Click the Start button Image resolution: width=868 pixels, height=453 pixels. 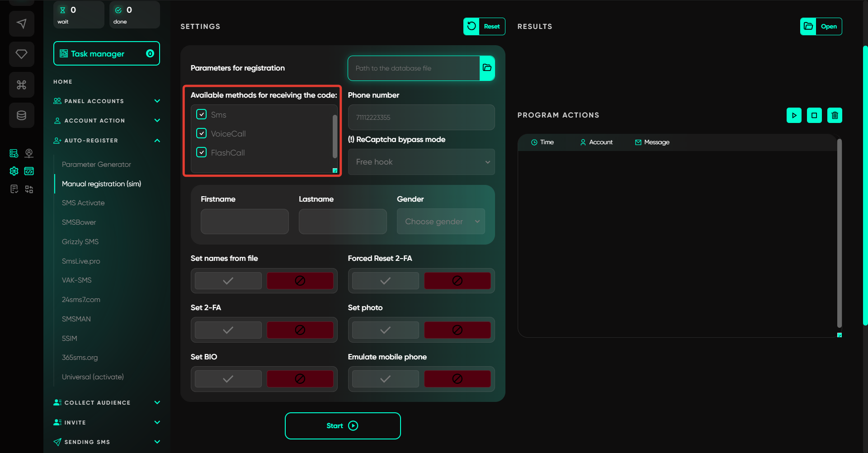click(x=342, y=426)
